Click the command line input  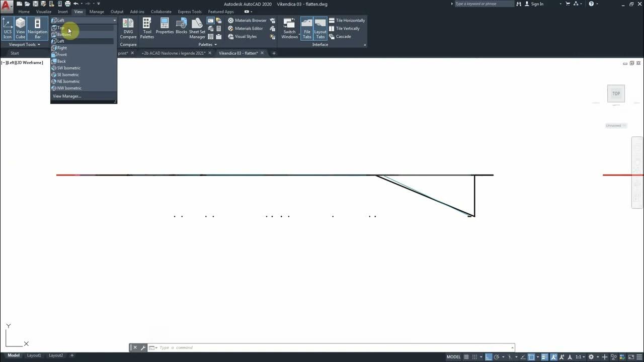click(x=335, y=347)
